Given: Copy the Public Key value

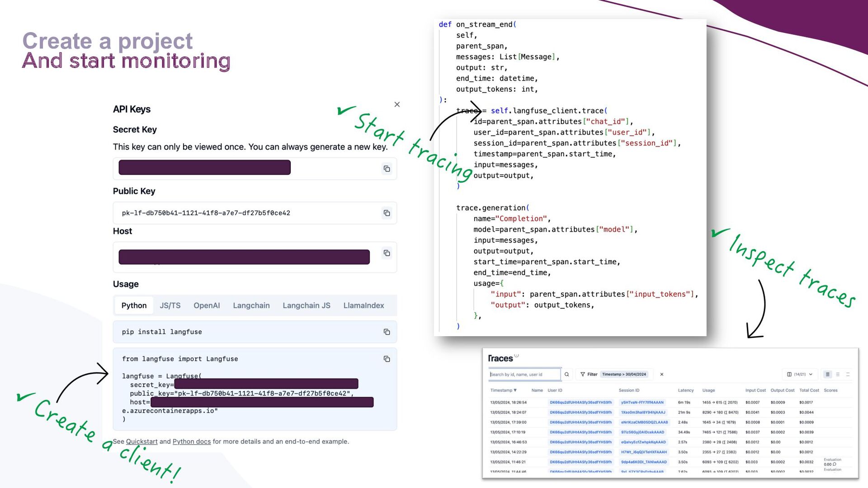Looking at the screenshot, I should (387, 213).
